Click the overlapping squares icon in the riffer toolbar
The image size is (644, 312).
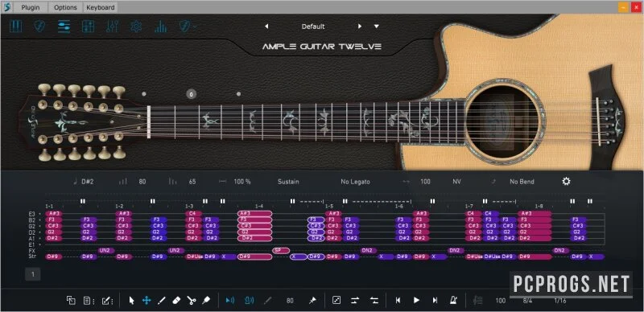(x=71, y=301)
